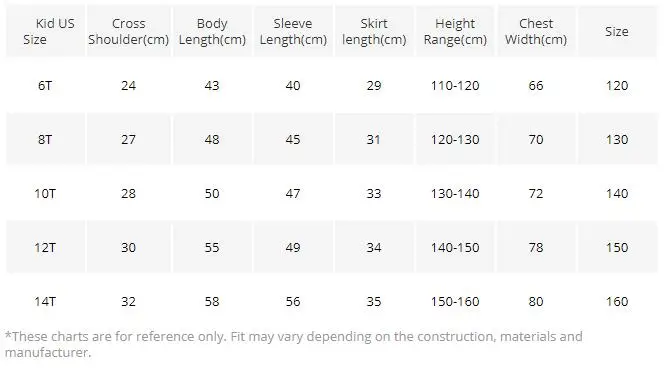Click the reference-only disclaimer text

pyautogui.click(x=293, y=344)
